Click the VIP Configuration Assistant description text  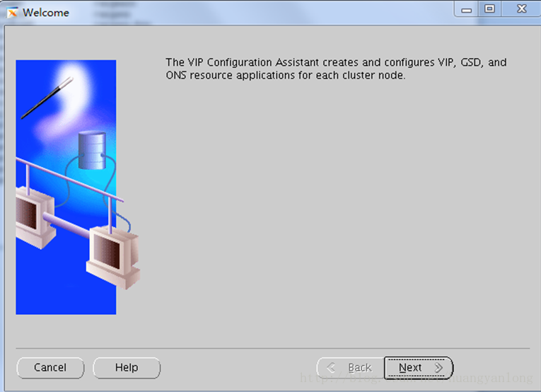click(336, 69)
